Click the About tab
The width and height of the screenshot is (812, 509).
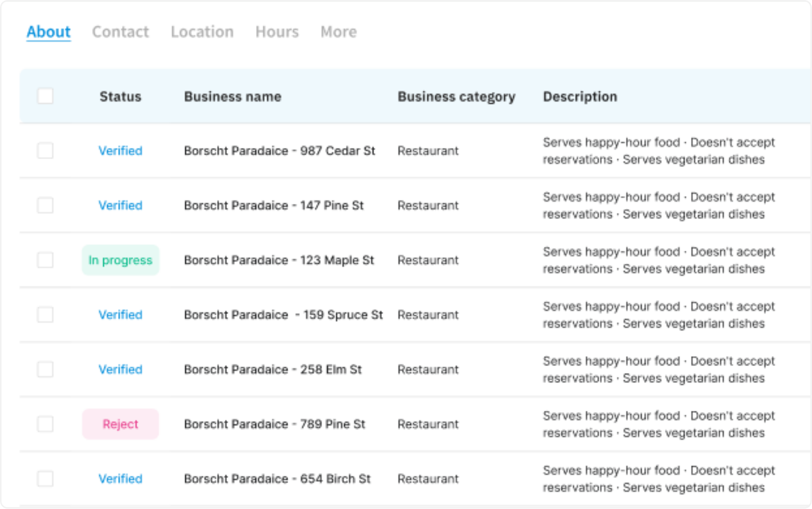click(x=48, y=32)
